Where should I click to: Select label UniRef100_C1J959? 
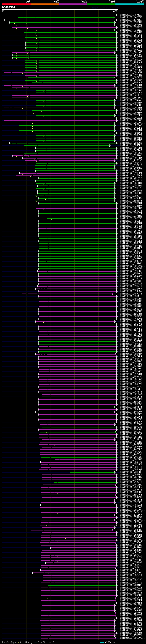(131, 291)
